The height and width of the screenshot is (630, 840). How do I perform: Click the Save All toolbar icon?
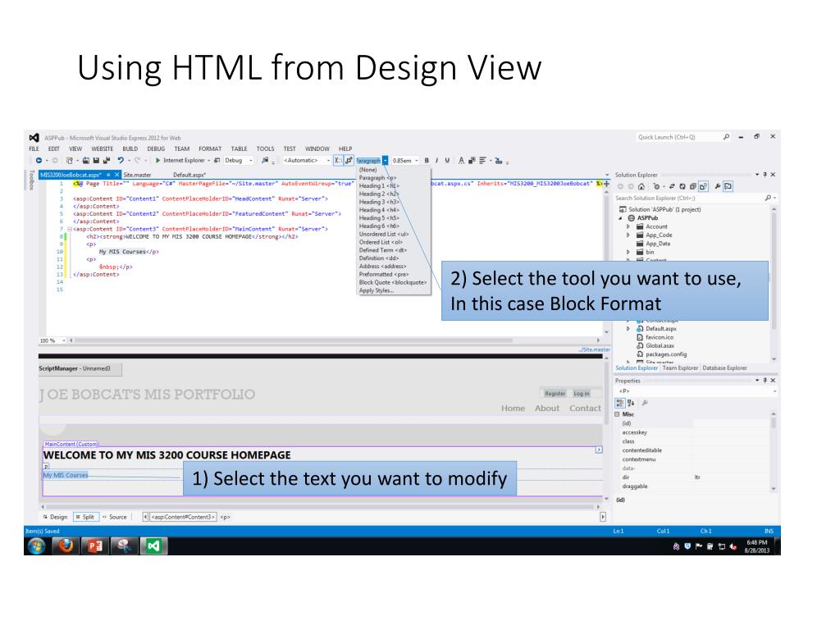106,160
